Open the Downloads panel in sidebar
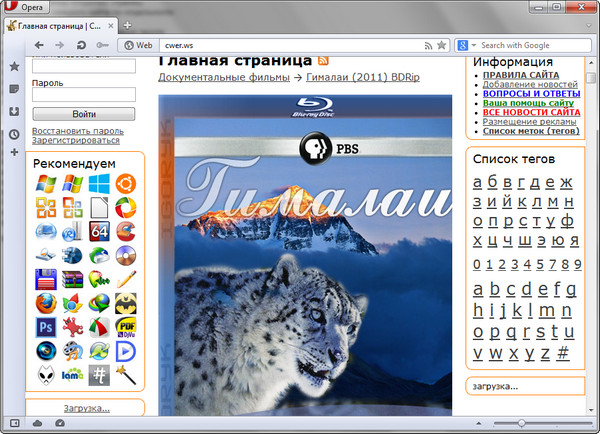Screen dimensions: 600x434 coord(14,111)
